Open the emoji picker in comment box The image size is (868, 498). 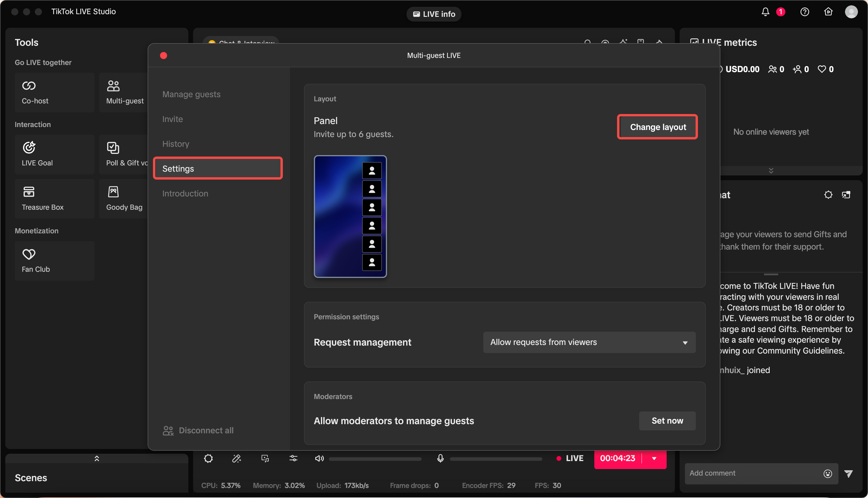[x=827, y=473]
